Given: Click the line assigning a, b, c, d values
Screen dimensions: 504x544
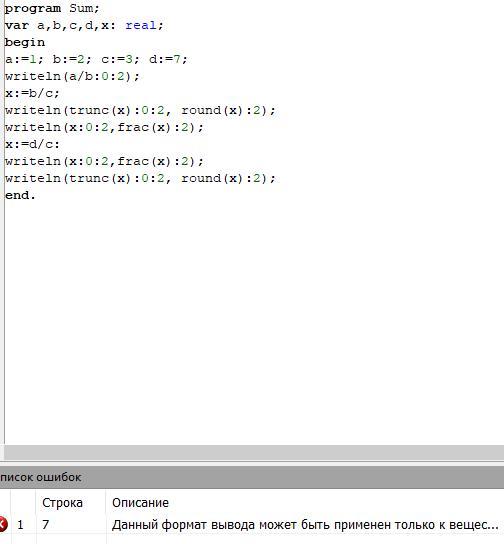Looking at the screenshot, I should pos(96,59).
